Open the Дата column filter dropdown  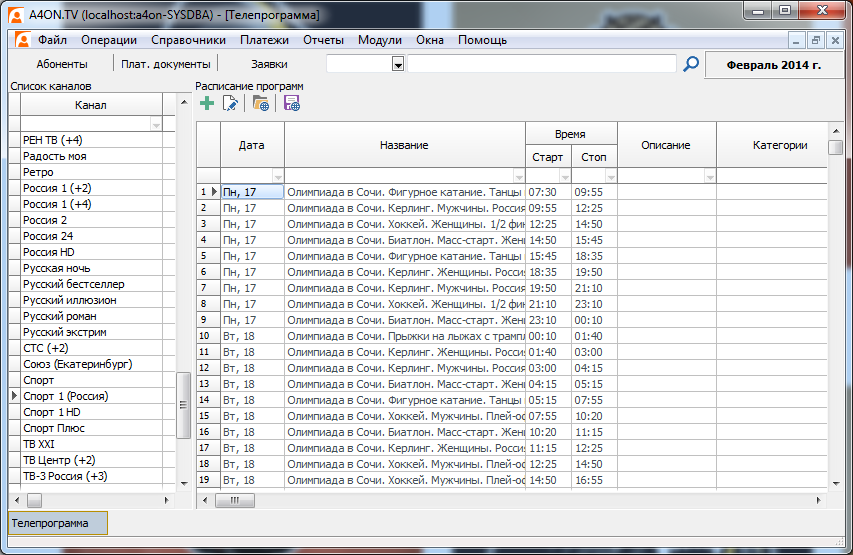(x=278, y=176)
